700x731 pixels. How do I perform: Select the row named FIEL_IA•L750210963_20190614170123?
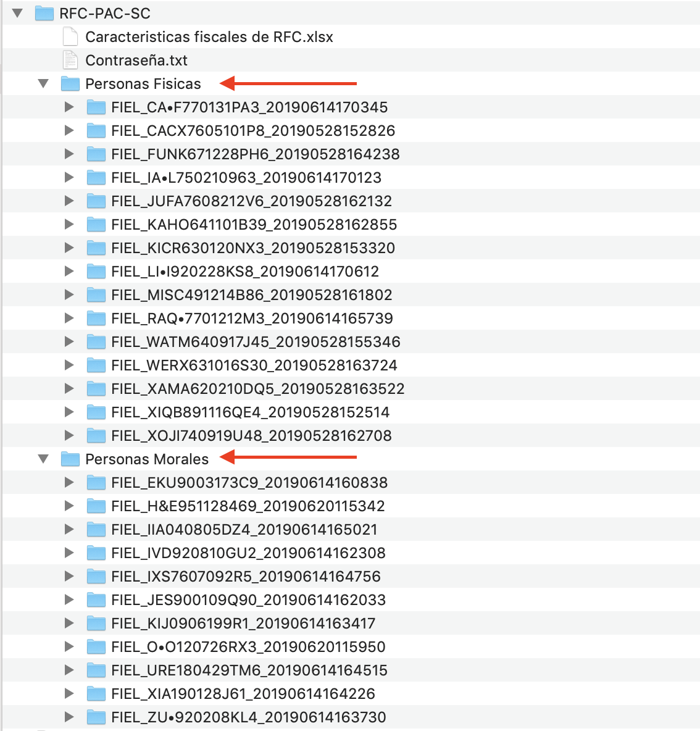[351, 178]
